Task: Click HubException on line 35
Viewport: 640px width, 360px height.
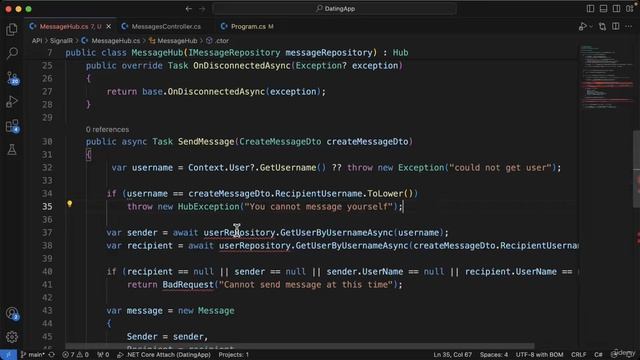Action: click(x=208, y=207)
